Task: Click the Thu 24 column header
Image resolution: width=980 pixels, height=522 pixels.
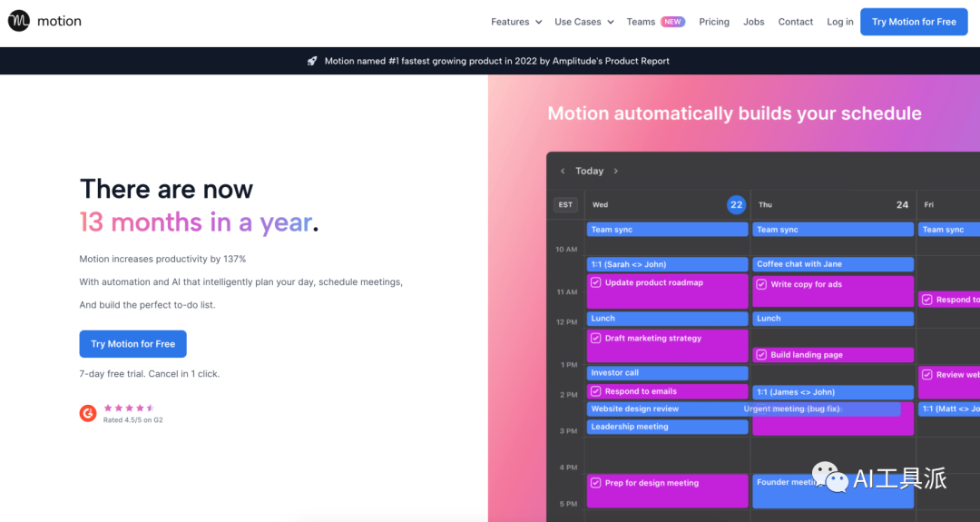Action: 832,204
